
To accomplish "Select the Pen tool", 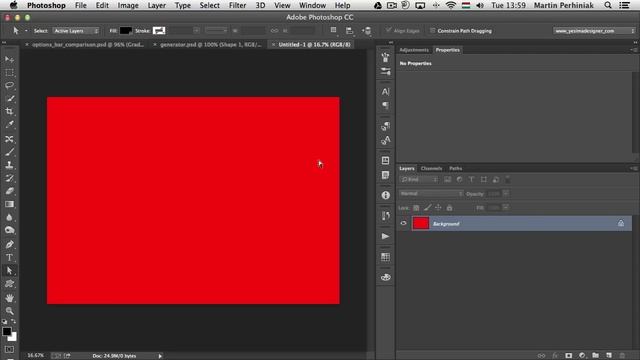I will pyautogui.click(x=9, y=244).
